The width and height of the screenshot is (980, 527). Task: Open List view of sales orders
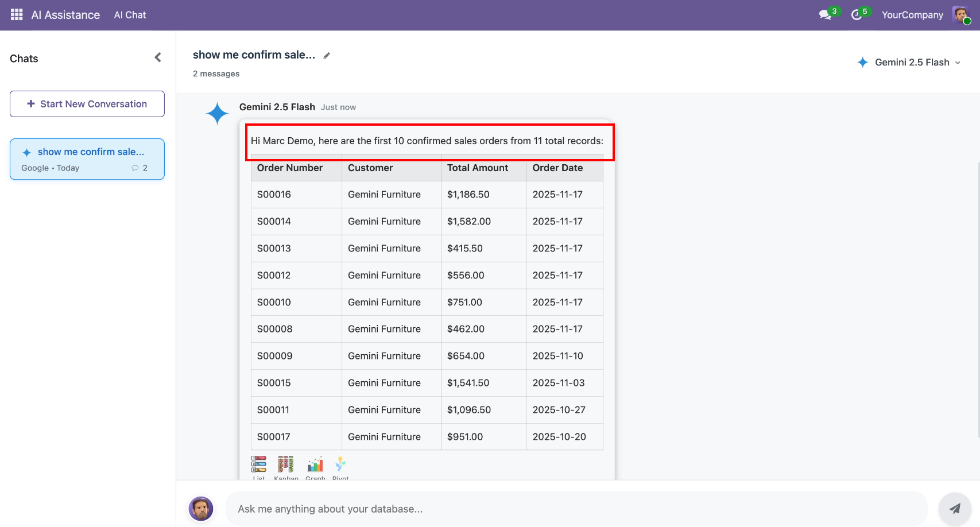(259, 466)
